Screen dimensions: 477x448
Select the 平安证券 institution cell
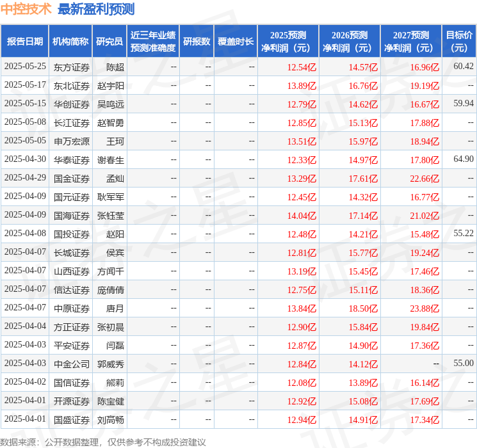[72, 346]
